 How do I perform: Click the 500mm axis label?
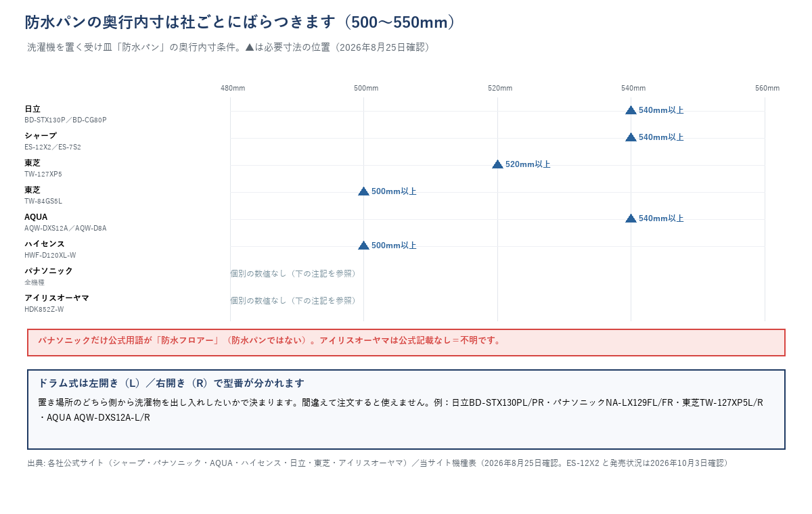click(366, 88)
